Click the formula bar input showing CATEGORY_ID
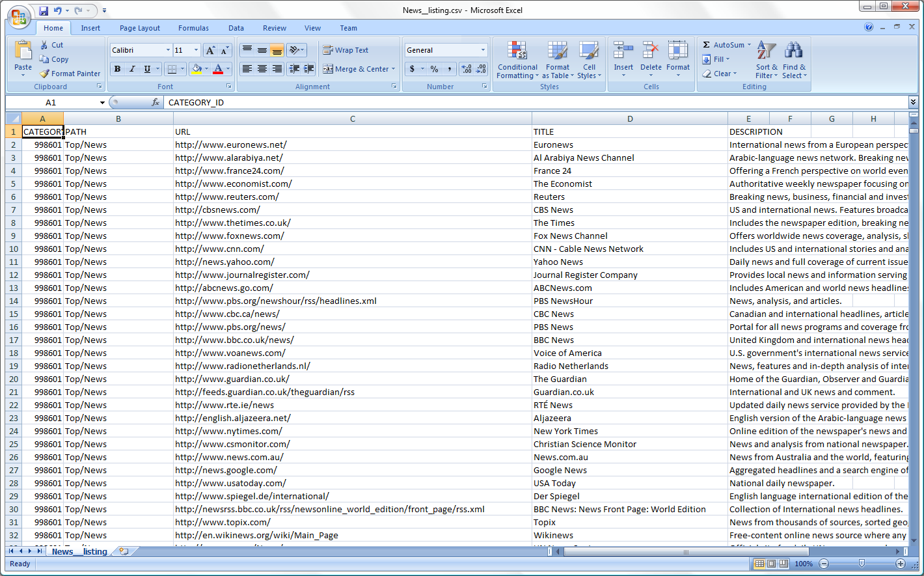The height and width of the screenshot is (576, 924). pos(537,102)
